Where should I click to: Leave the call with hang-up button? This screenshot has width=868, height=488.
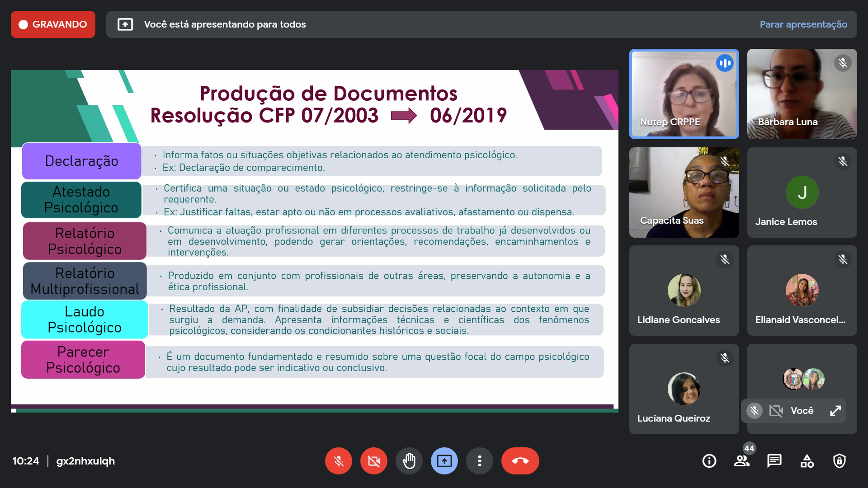point(520,461)
